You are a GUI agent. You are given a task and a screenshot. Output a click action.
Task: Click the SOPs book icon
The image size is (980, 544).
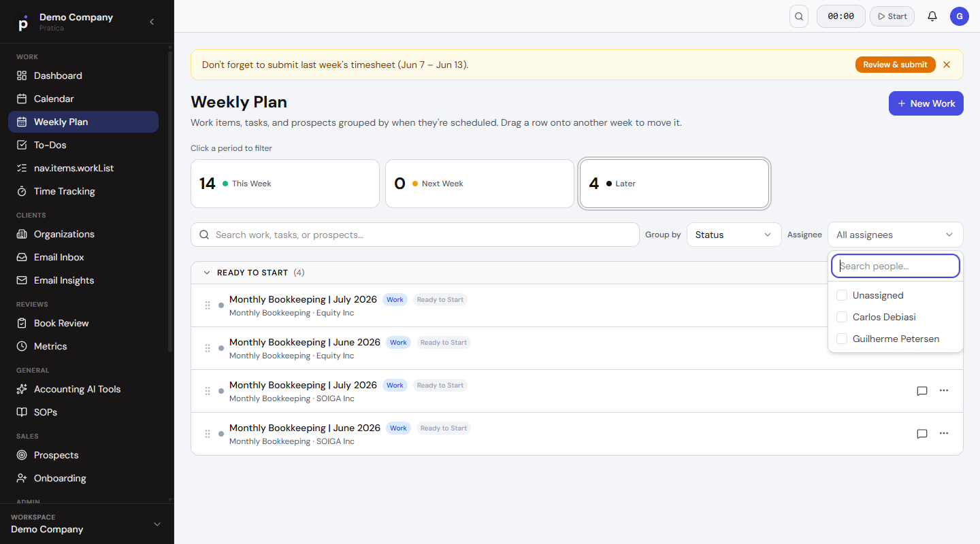22,412
